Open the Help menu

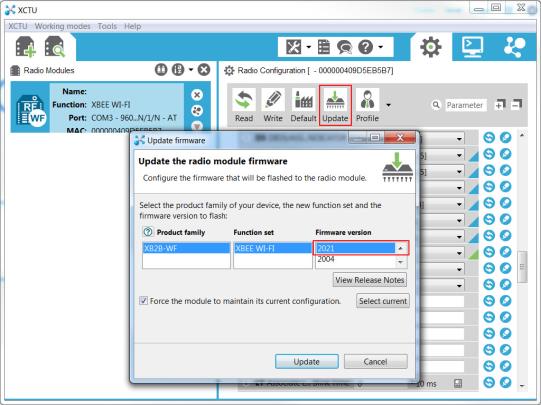point(132,26)
